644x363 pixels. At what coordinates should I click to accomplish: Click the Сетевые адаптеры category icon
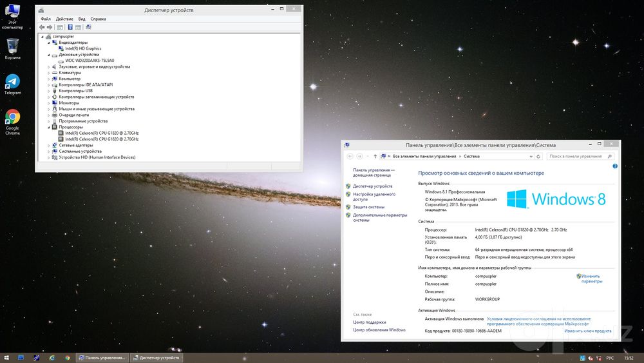[x=55, y=145]
